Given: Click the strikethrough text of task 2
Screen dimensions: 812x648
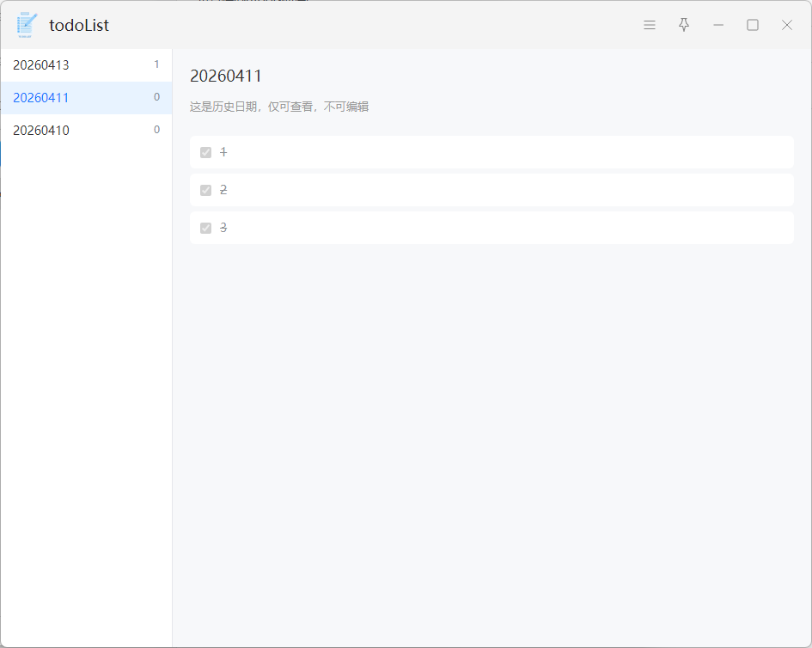Looking at the screenshot, I should [223, 190].
